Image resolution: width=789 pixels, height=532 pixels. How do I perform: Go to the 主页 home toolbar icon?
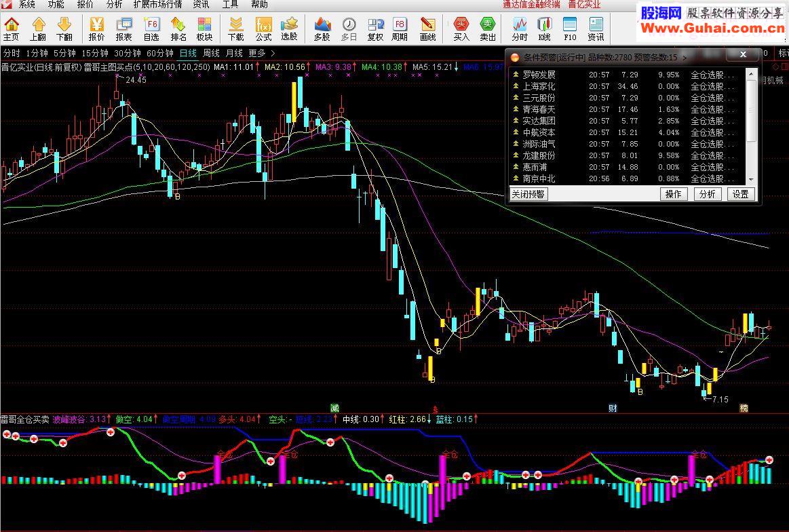[x=11, y=28]
